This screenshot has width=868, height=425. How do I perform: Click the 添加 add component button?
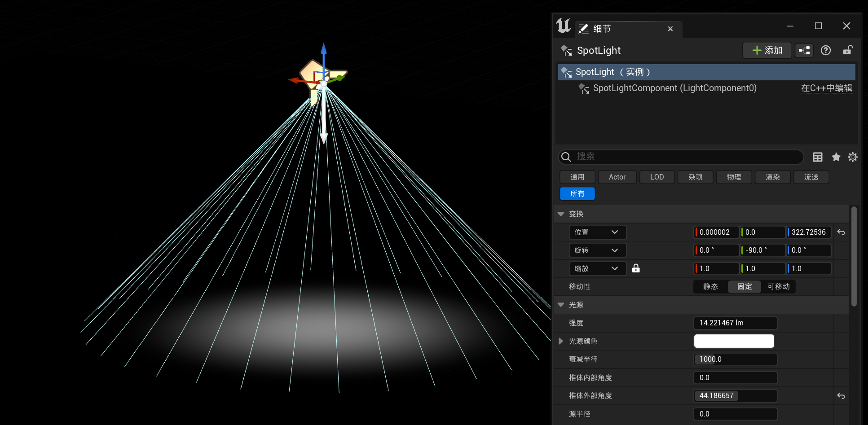(767, 50)
